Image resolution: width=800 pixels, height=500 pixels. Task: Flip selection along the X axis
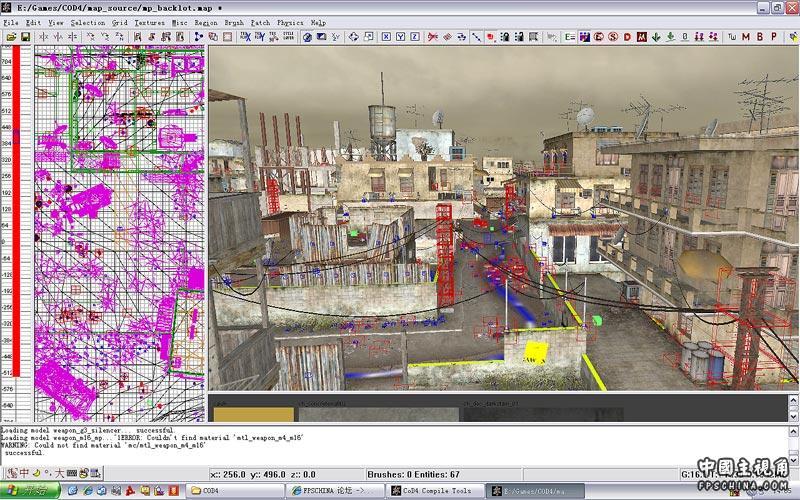[44, 37]
